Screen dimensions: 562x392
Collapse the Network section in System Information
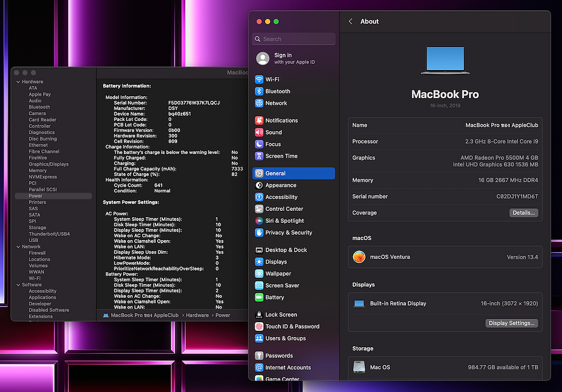click(18, 246)
